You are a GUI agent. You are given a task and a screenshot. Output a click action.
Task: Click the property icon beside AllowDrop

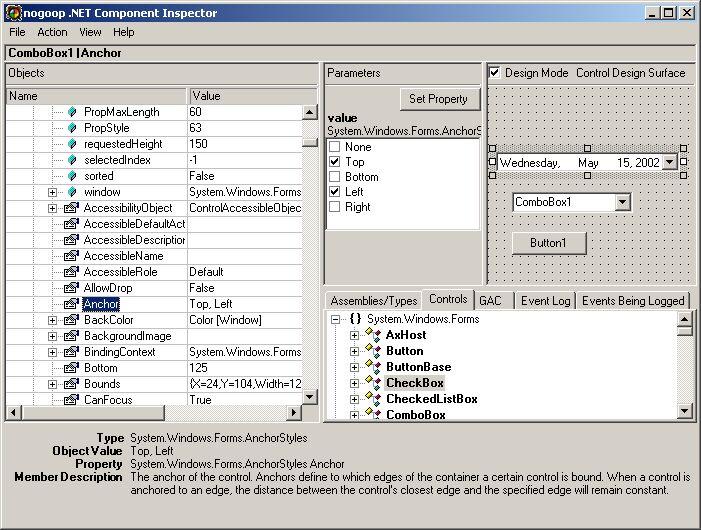(x=72, y=288)
